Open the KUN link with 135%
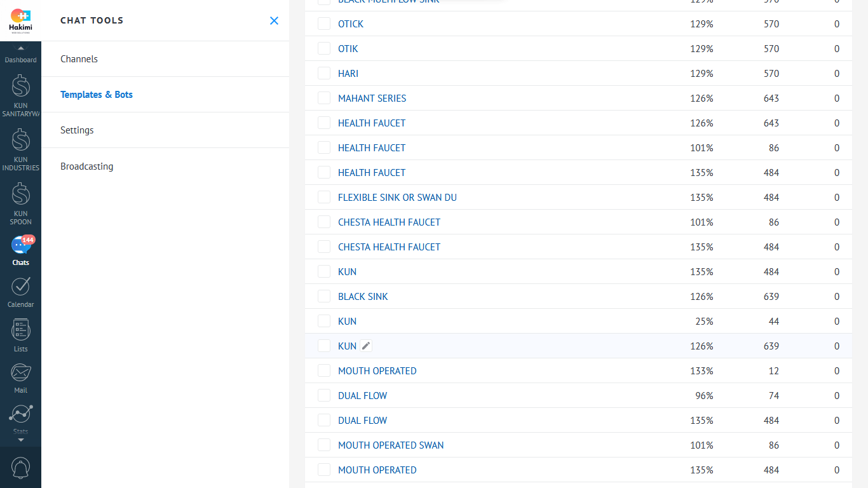Viewport: 868px width, 488px height. coord(347,272)
